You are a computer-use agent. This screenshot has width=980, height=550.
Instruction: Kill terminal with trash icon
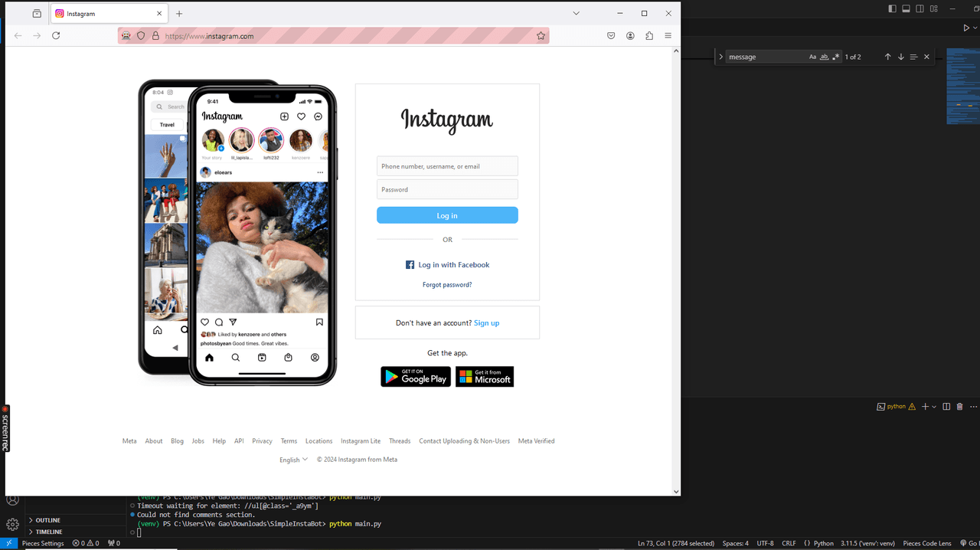point(959,407)
